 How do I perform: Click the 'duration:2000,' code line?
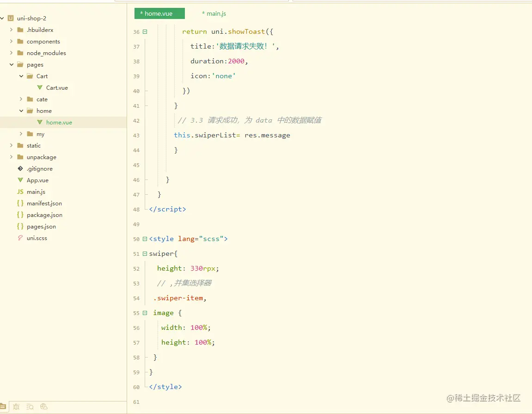coord(219,61)
